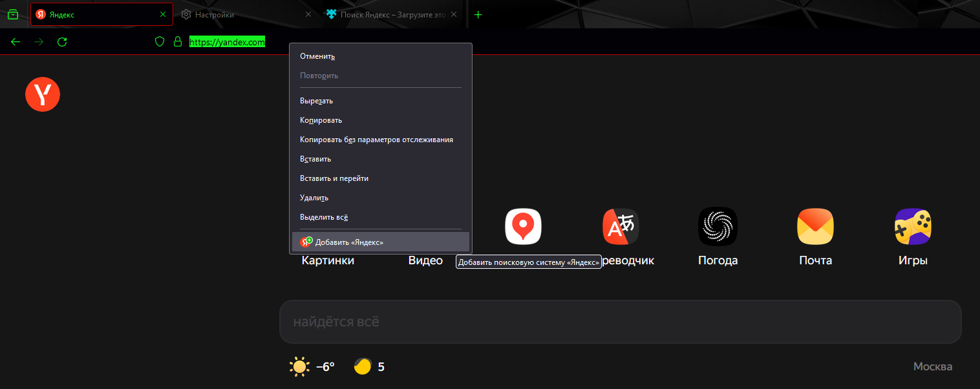Open the Картинки link

point(328,260)
